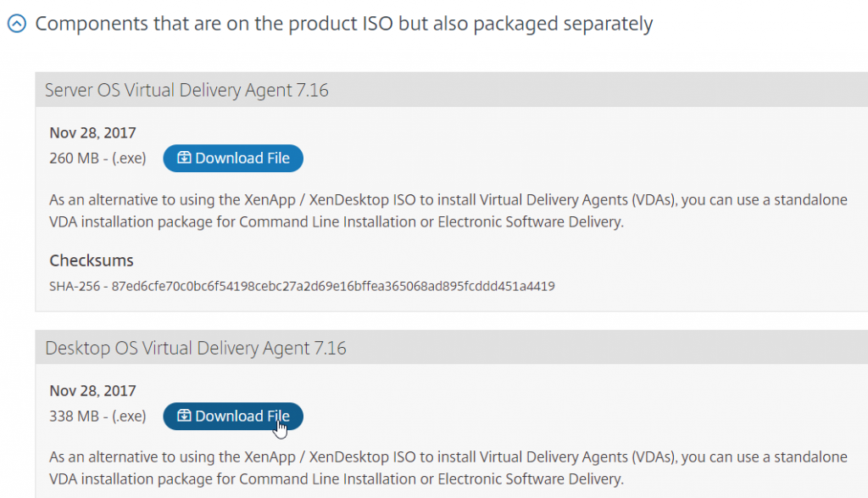Click the Nov 28, 2017 date under Desktop OS
The image size is (868, 498).
click(x=93, y=390)
